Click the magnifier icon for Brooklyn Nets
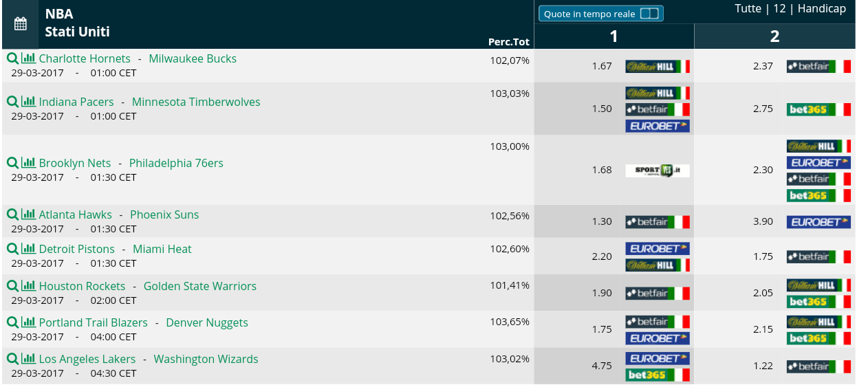The image size is (868, 385). pyautogui.click(x=12, y=163)
